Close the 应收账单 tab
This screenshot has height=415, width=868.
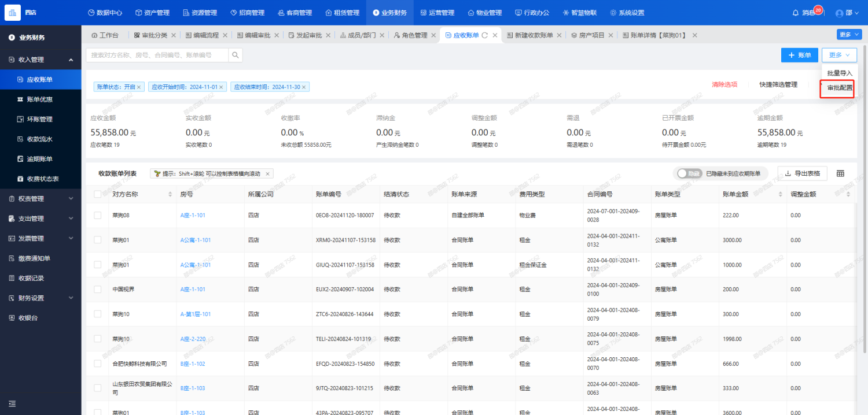coord(495,35)
